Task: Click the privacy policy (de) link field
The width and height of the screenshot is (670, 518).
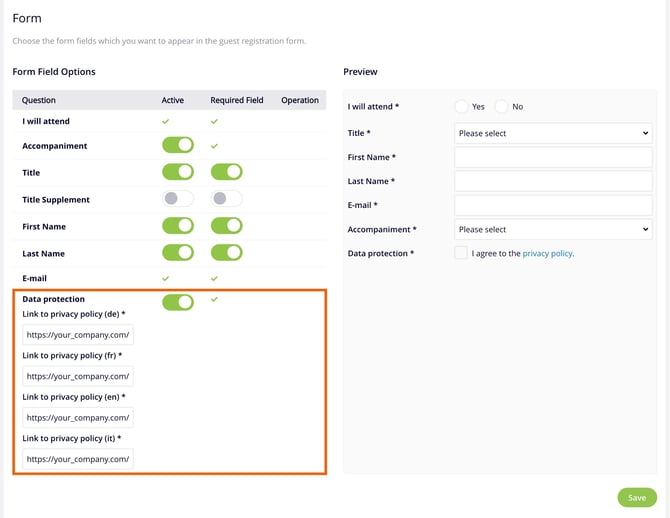Action: (x=78, y=335)
